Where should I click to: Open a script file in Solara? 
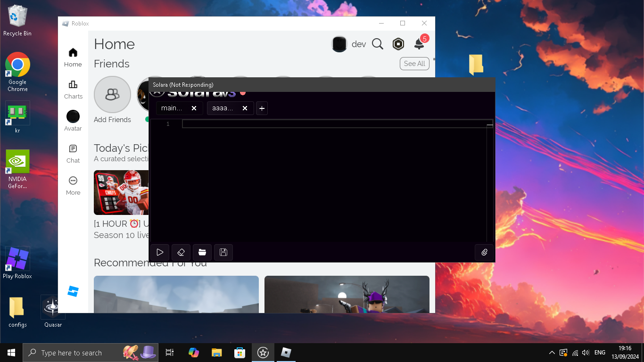(202, 252)
